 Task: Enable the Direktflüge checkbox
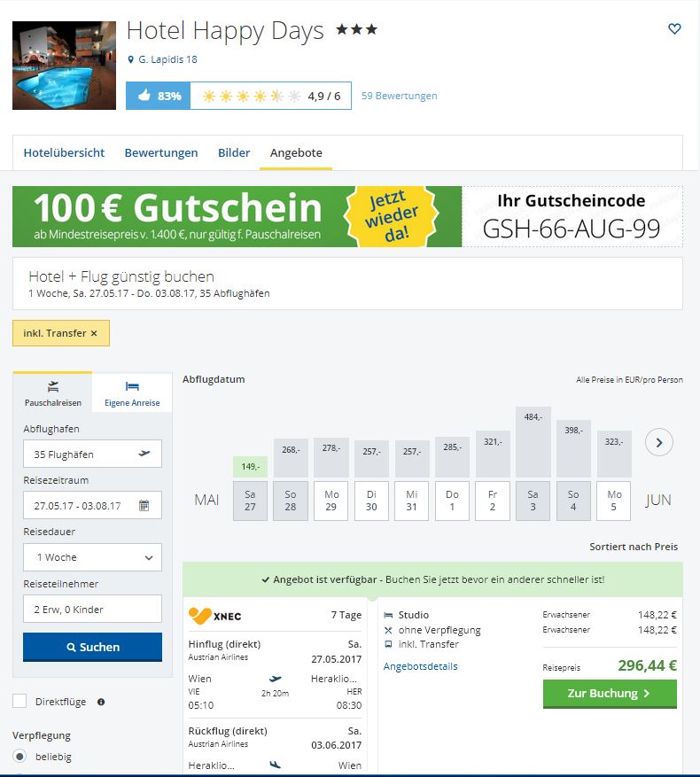[x=19, y=701]
